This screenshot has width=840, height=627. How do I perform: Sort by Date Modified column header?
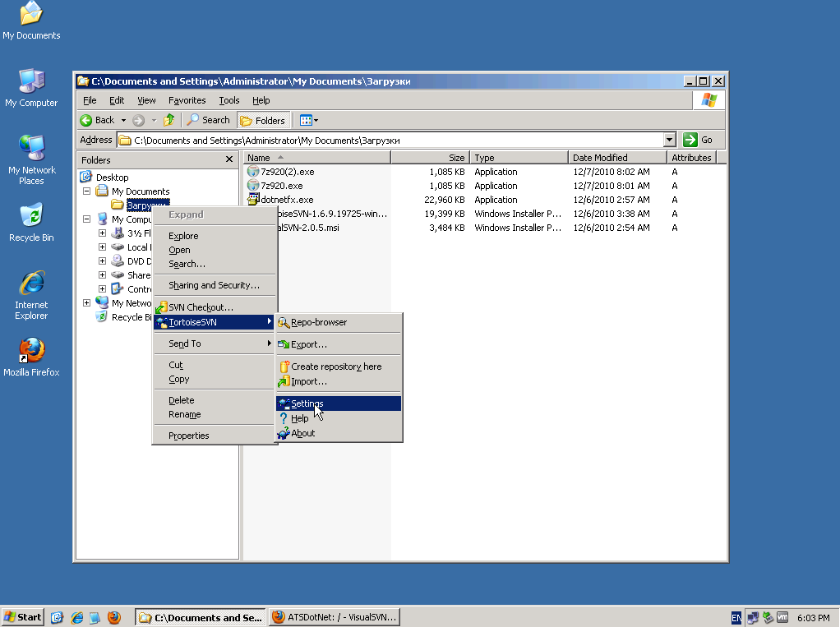tap(617, 158)
